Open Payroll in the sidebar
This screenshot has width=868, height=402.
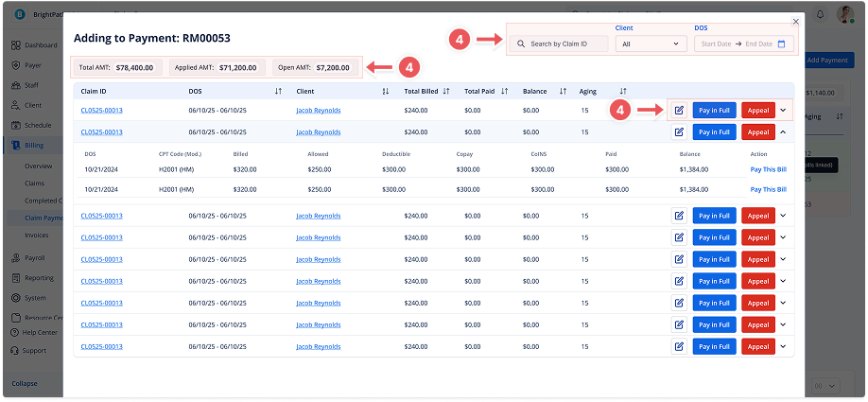point(34,257)
